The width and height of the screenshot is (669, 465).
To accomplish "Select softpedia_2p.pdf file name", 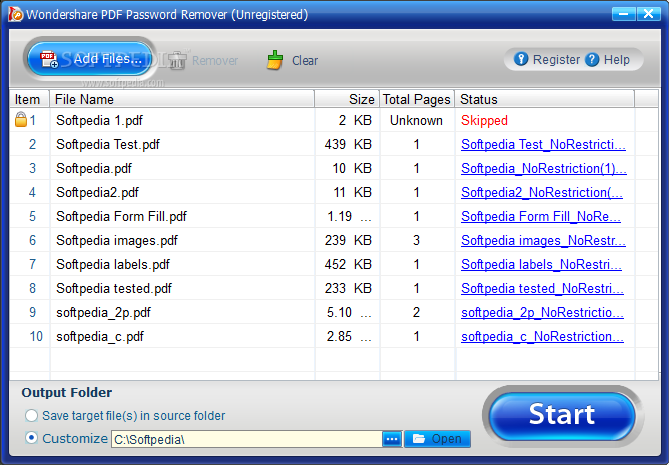I will [103, 313].
